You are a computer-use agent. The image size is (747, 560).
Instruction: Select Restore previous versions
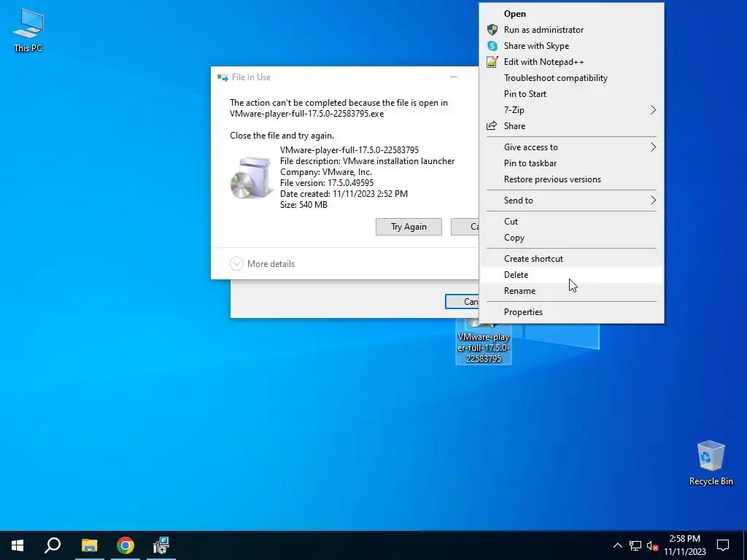coord(571,179)
